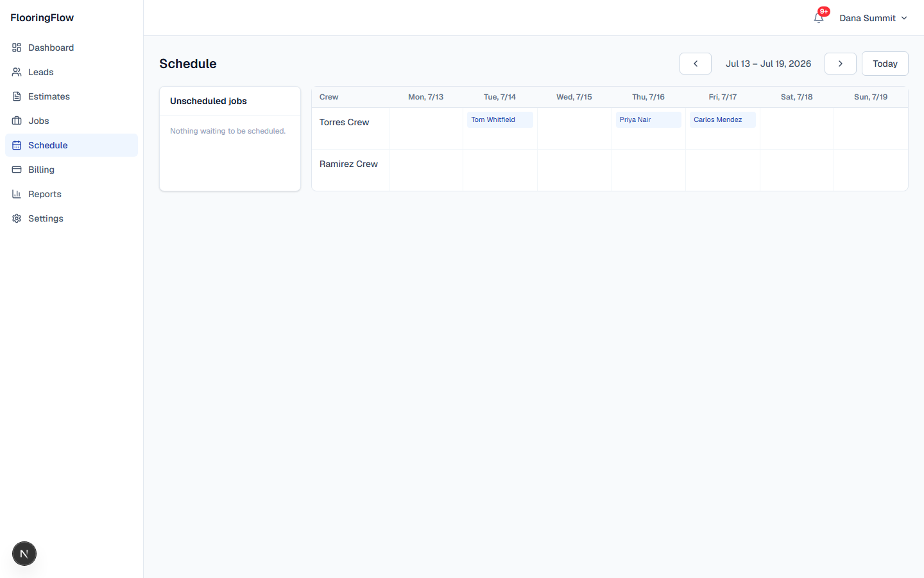This screenshot has width=924, height=578.
Task: Open the notifications bell icon
Action: (819, 18)
